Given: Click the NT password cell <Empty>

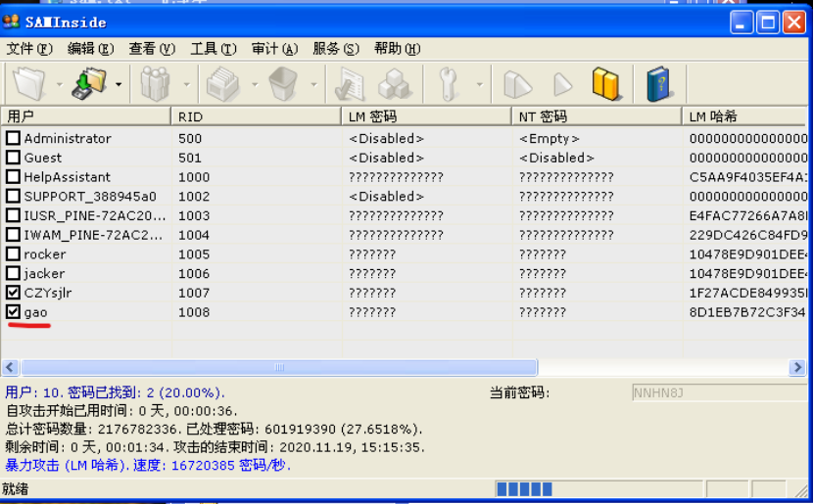Looking at the screenshot, I should (x=550, y=138).
